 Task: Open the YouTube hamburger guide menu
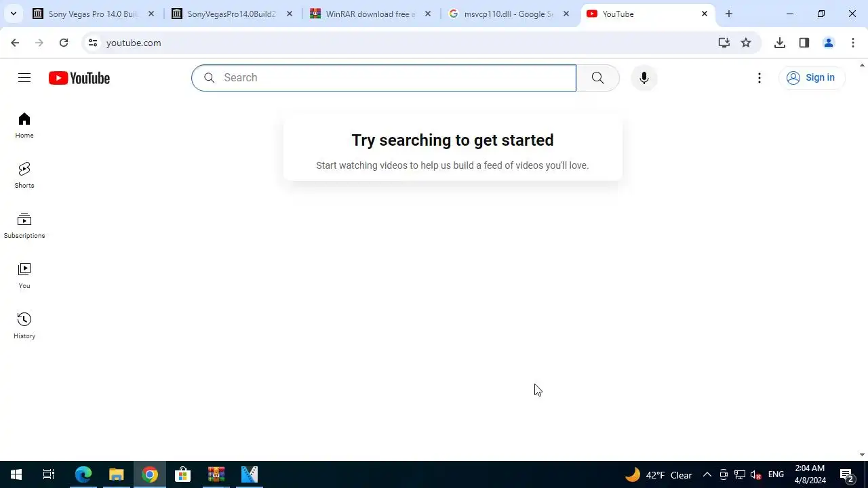click(x=24, y=78)
